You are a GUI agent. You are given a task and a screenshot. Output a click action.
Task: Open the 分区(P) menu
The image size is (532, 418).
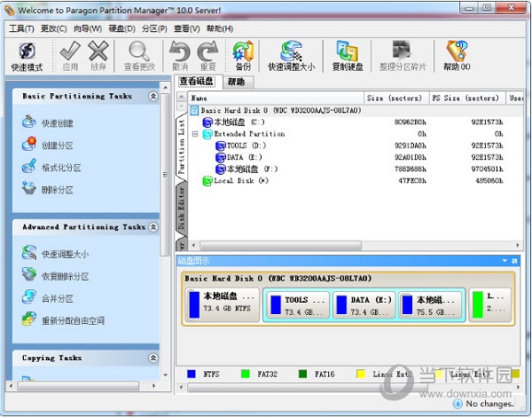click(x=154, y=29)
